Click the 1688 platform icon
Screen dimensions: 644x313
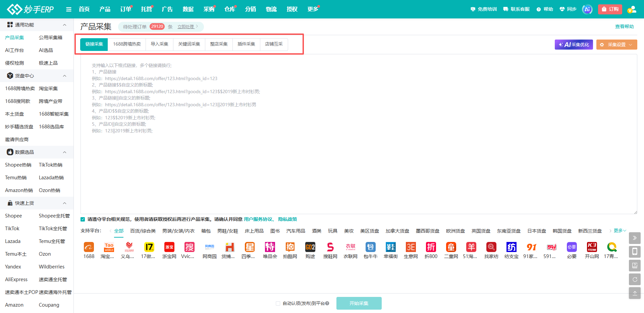(x=89, y=247)
